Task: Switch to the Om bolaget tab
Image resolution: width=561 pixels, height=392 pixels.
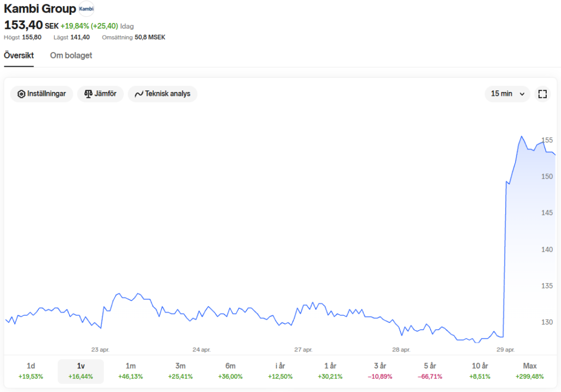Action: click(x=71, y=55)
